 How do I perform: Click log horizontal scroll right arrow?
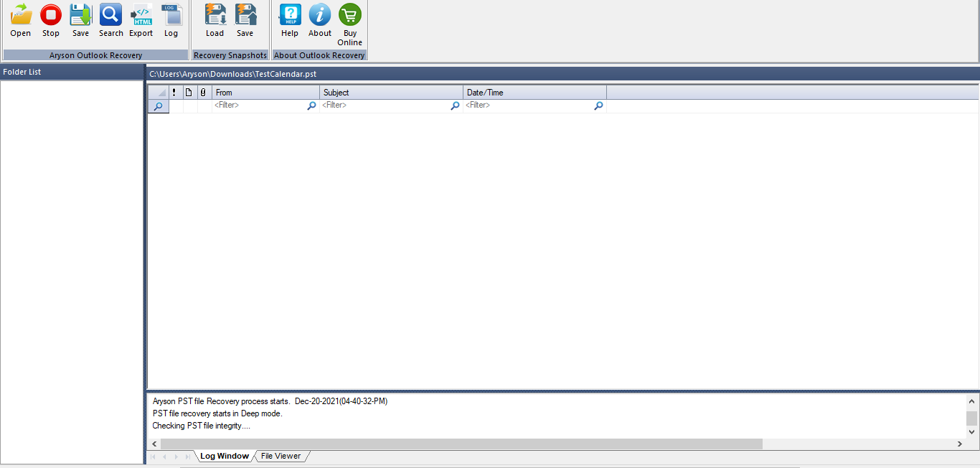click(x=960, y=444)
